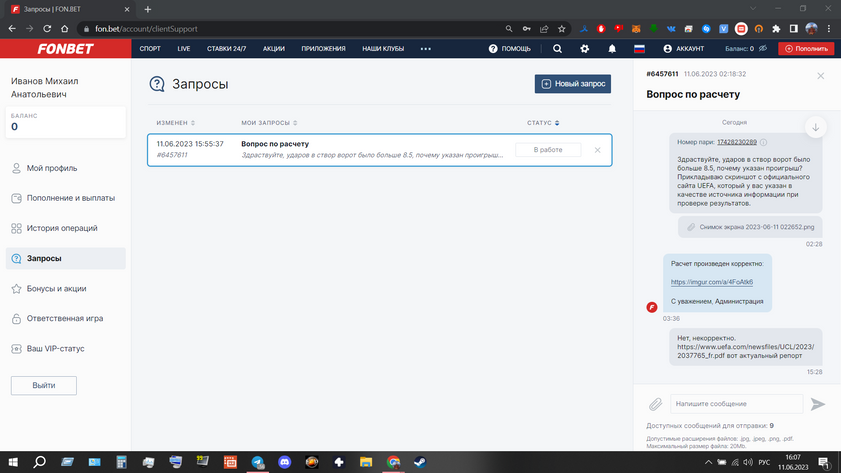Open Telegram from the taskbar
This screenshot has height=473, width=841.
257,462
